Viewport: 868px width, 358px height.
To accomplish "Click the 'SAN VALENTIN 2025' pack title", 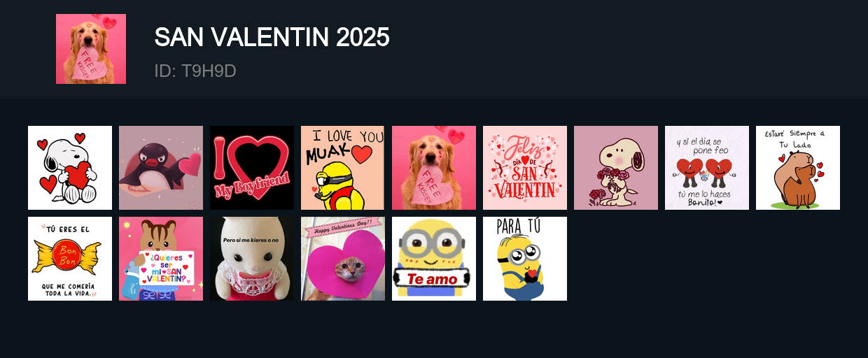I will click(x=272, y=38).
